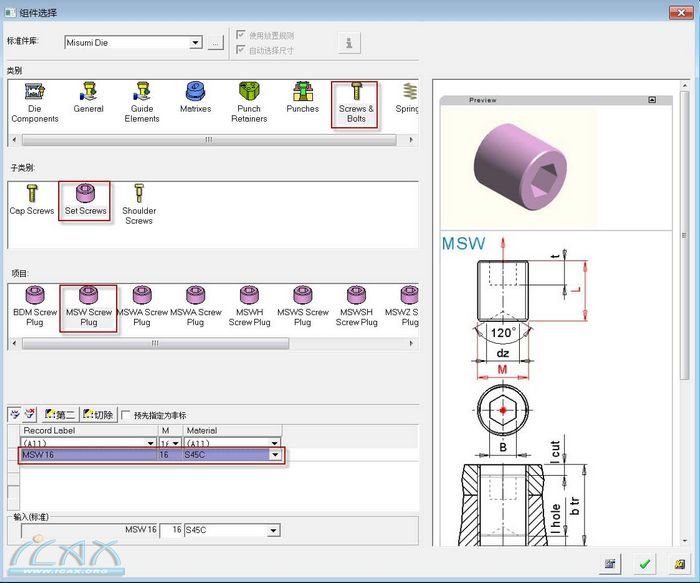Click the information icon button
Viewport: 700px width, 583px height.
click(349, 43)
